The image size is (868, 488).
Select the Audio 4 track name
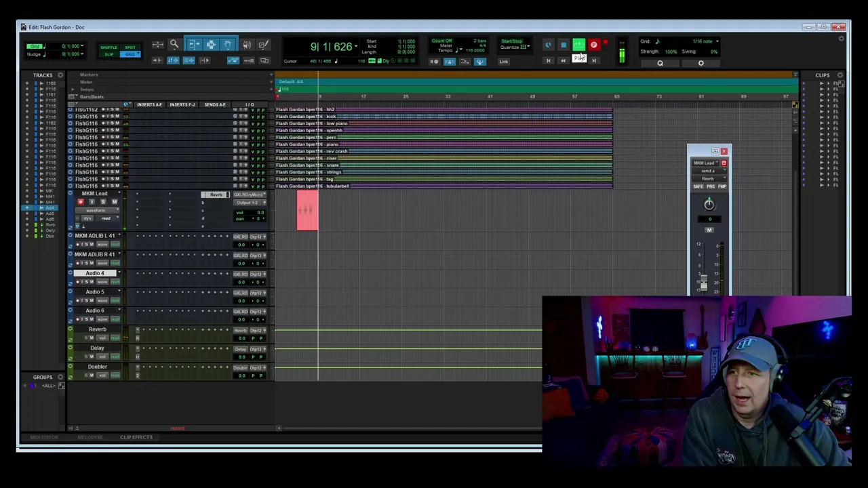(95, 273)
